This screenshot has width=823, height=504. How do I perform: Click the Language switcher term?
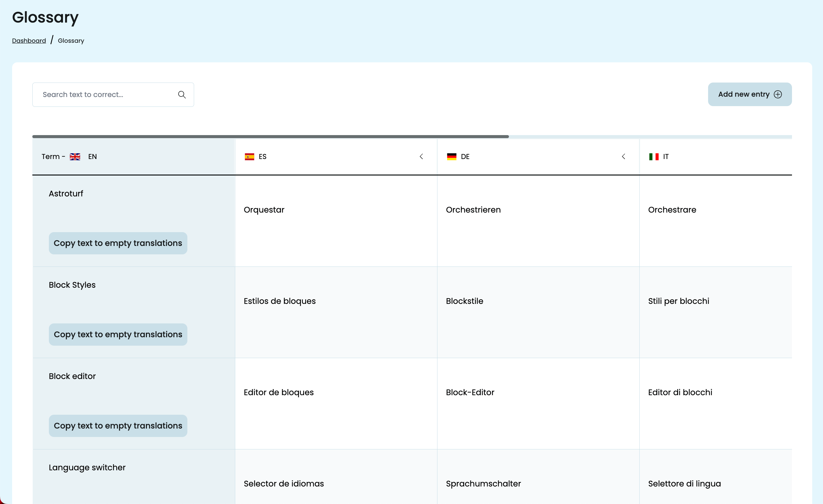[x=87, y=468]
